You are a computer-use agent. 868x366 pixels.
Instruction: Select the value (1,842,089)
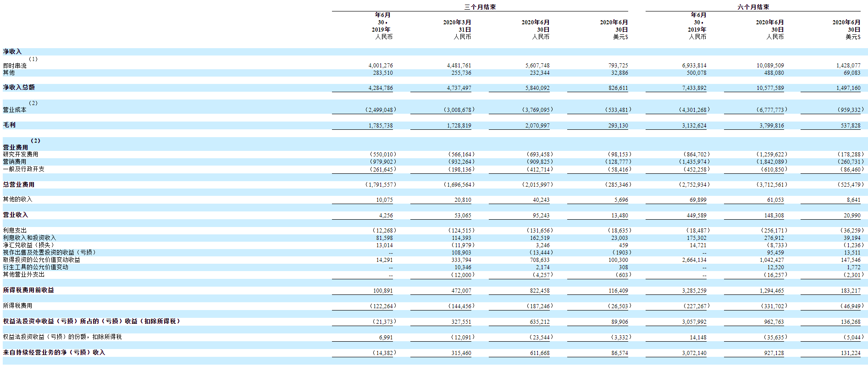point(772,161)
